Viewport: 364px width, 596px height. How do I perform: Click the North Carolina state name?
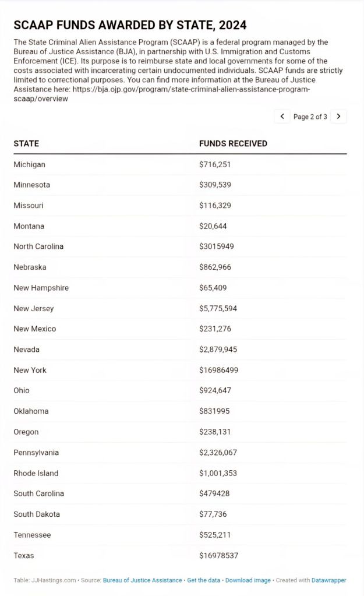[x=38, y=246]
